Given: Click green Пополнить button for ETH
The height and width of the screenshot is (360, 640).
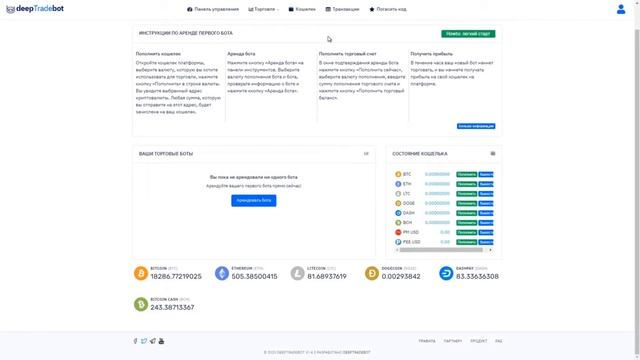Looking at the screenshot, I should click(x=467, y=184).
